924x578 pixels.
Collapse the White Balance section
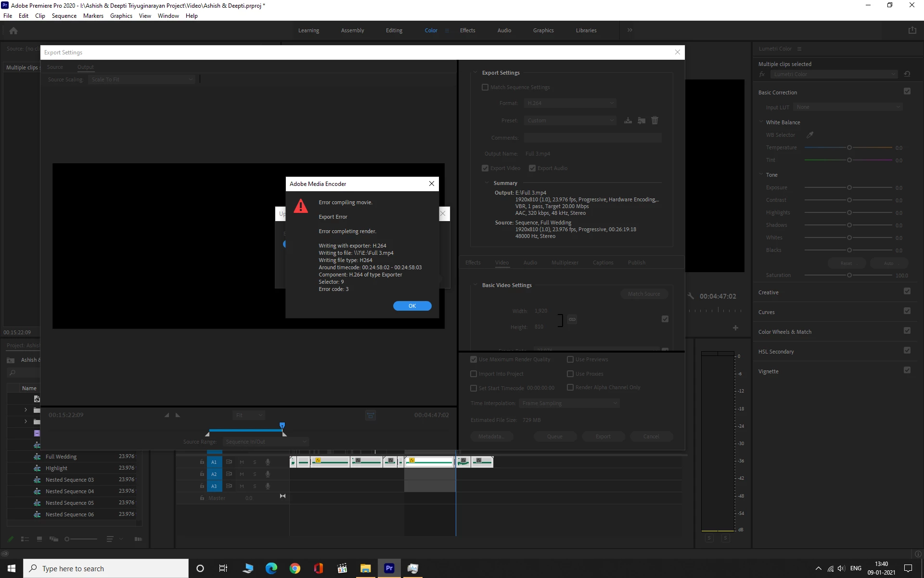pos(761,122)
